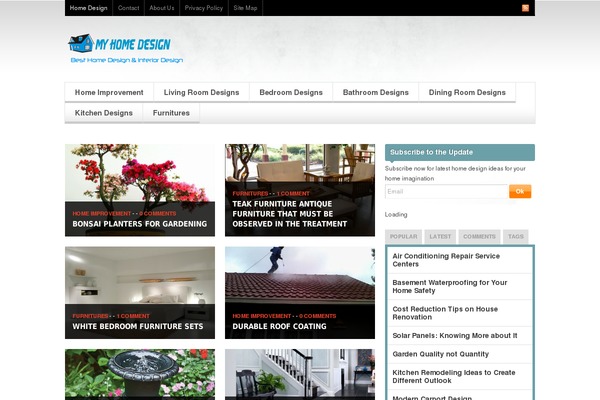
Task: Open Privacy Policy link
Action: (204, 8)
